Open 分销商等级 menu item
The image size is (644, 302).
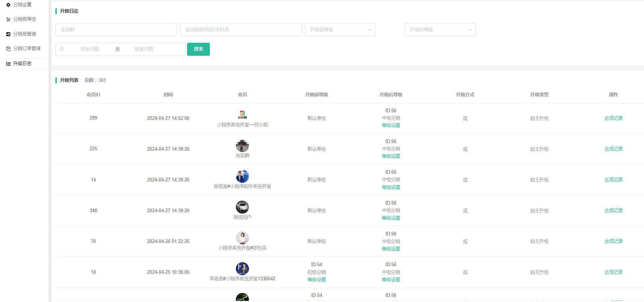point(25,19)
